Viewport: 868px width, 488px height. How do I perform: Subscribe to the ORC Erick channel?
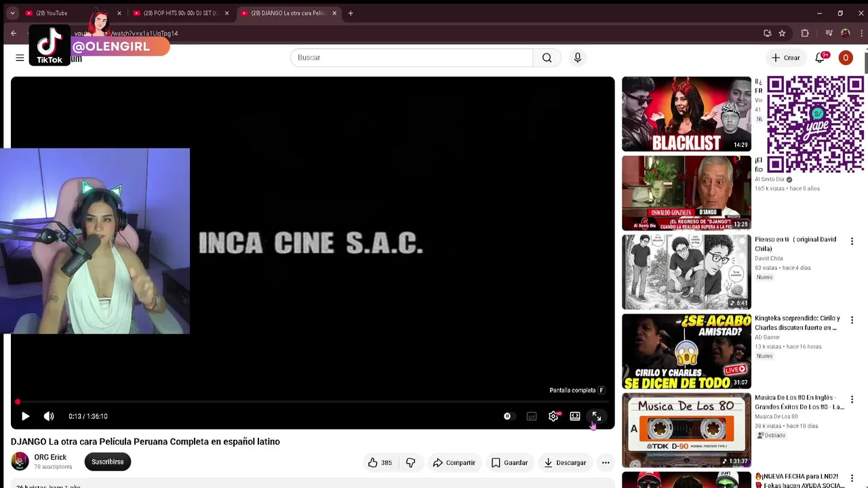(108, 462)
